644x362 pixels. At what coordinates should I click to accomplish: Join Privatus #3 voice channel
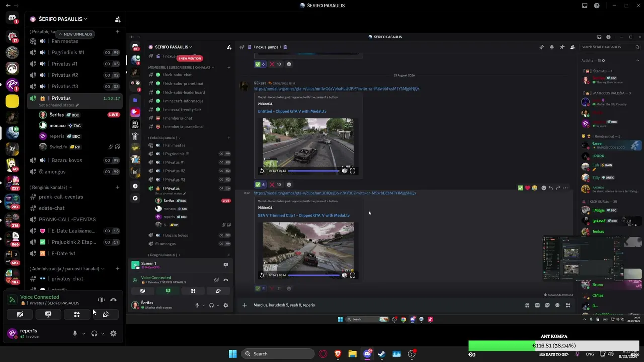pos(74,86)
